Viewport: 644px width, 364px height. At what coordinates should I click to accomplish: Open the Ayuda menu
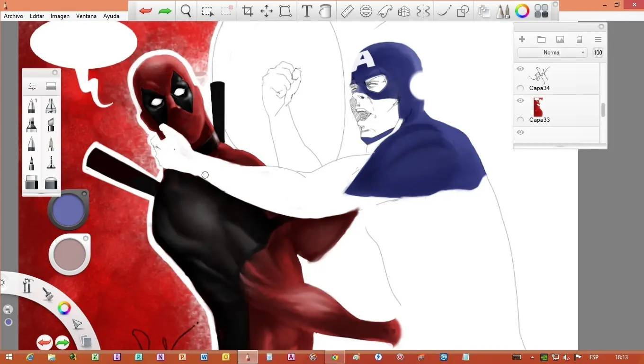[111, 16]
